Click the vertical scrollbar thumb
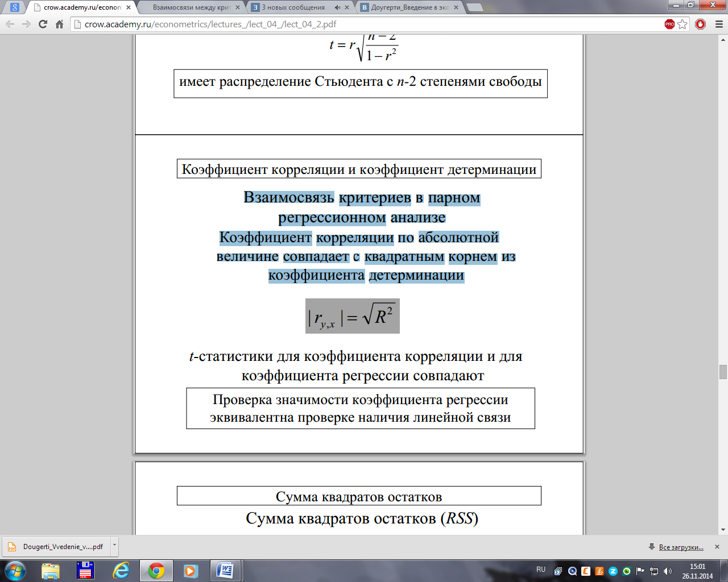Viewport: 728px width, 582px height. 723,372
